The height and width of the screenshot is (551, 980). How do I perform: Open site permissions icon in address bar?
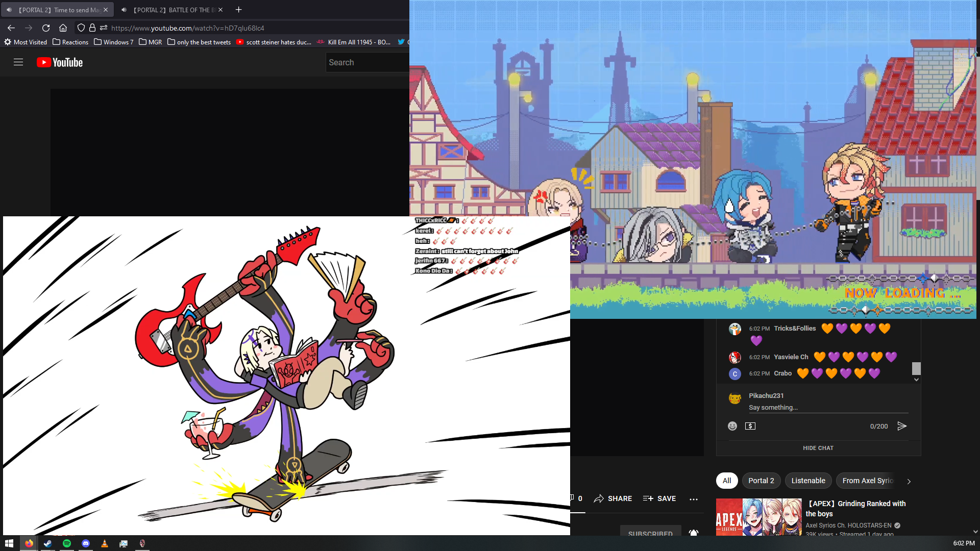coord(104,28)
